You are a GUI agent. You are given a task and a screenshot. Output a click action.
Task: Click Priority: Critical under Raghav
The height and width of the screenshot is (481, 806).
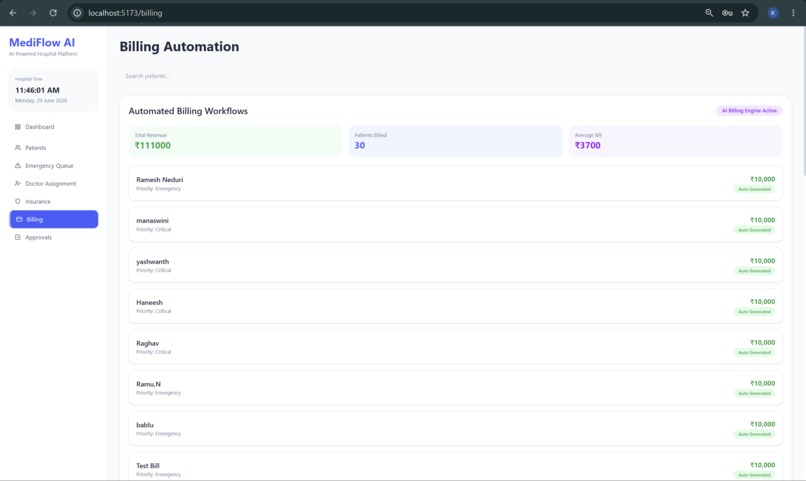pyautogui.click(x=154, y=352)
